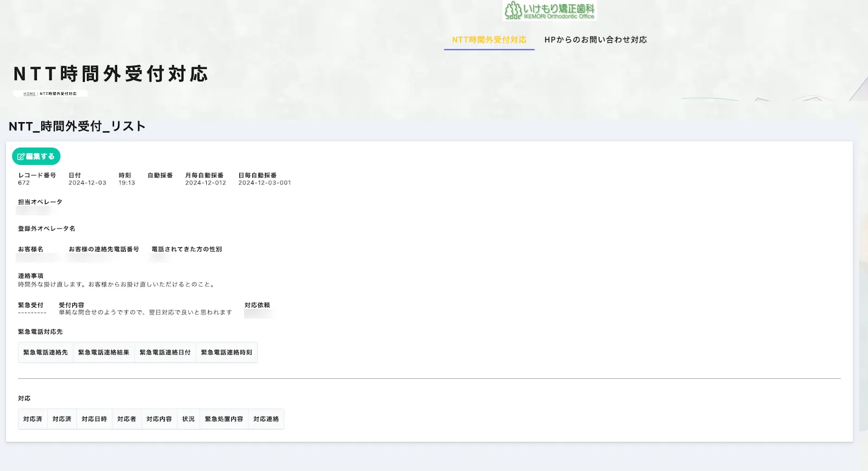The width and height of the screenshot is (868, 471).
Task: Select the 緊急電話連絡日付 column header
Action: click(165, 353)
